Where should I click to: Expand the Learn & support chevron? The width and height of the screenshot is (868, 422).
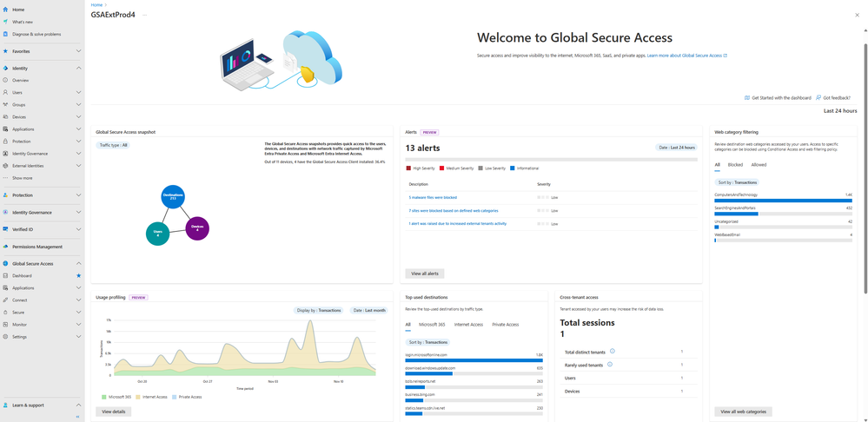click(x=78, y=405)
